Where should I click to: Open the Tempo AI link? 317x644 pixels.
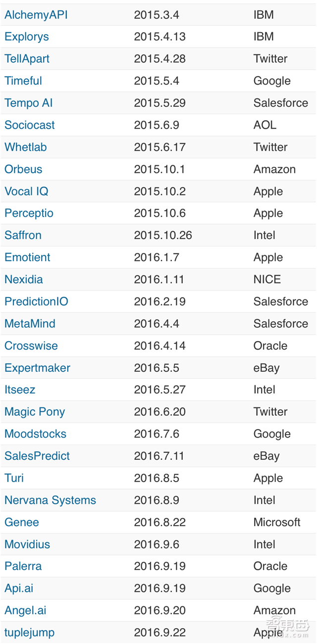click(29, 103)
